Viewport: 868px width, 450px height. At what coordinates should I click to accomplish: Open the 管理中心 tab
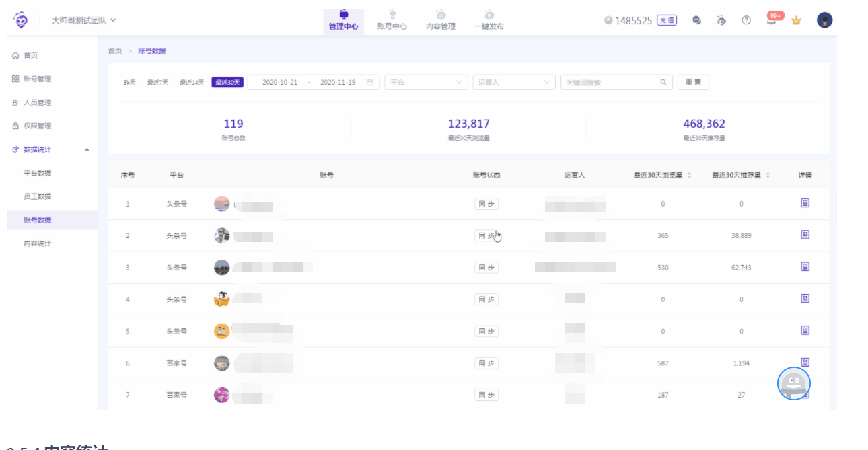tap(343, 20)
